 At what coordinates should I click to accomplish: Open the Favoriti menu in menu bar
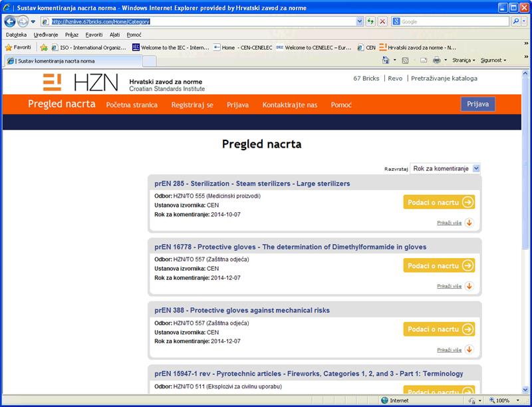coord(94,35)
